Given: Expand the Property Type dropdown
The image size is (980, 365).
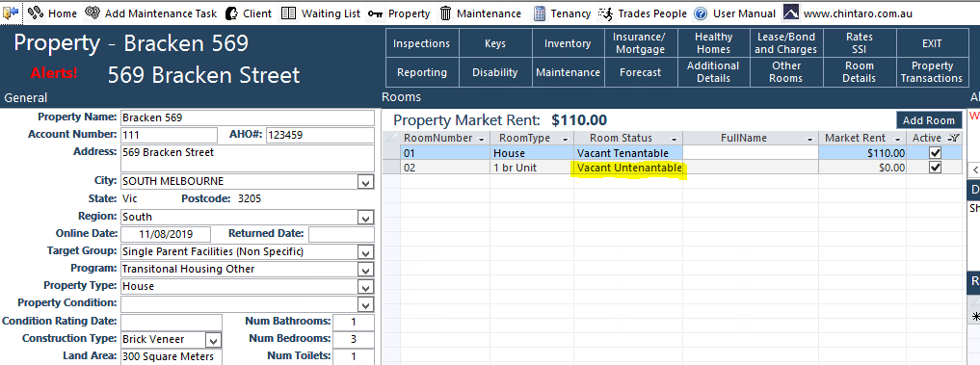Looking at the screenshot, I should [x=365, y=287].
